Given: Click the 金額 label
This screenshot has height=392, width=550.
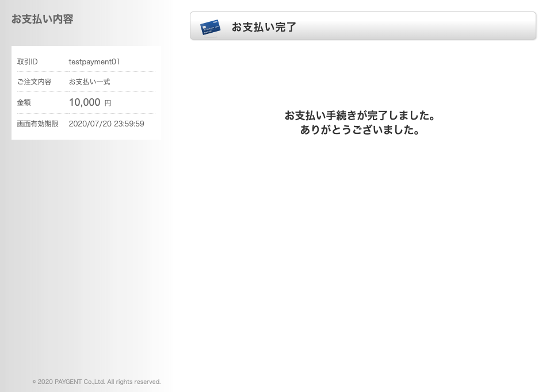Looking at the screenshot, I should point(24,102).
